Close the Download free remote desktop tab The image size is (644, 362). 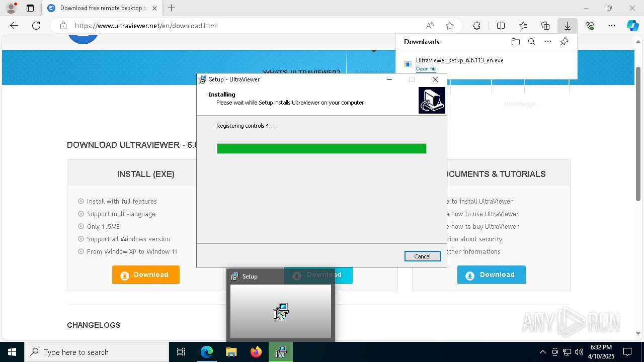pyautogui.click(x=154, y=8)
